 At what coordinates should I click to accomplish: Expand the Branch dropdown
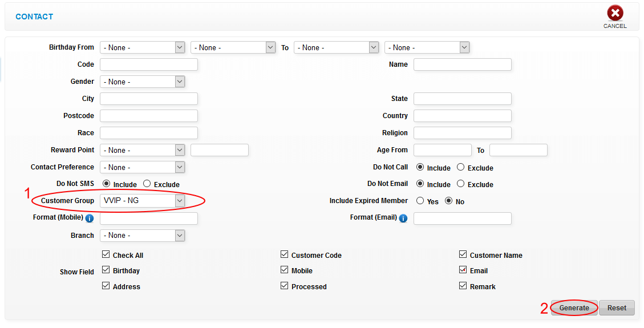pyautogui.click(x=142, y=236)
